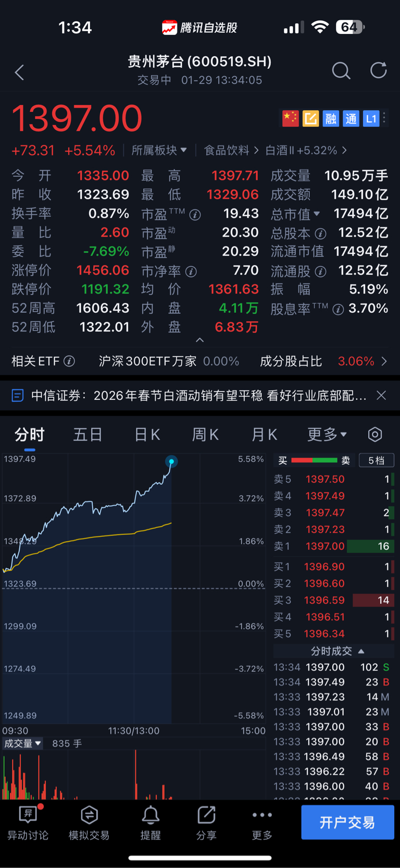The width and height of the screenshot is (400, 868).
Task: Tap the 52周高 1606.43 value
Action: click(x=103, y=308)
